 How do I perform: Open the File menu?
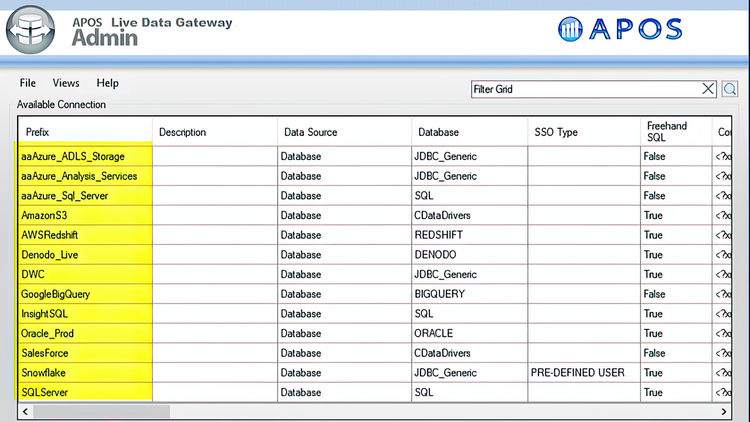coord(28,83)
